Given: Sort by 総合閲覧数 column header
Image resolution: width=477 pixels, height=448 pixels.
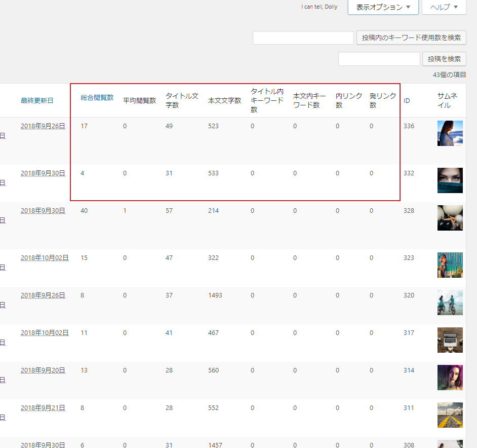Looking at the screenshot, I should pos(97,97).
